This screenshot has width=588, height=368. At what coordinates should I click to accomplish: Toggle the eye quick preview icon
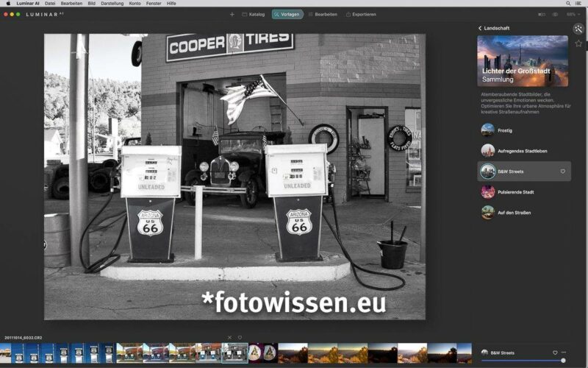(555, 14)
